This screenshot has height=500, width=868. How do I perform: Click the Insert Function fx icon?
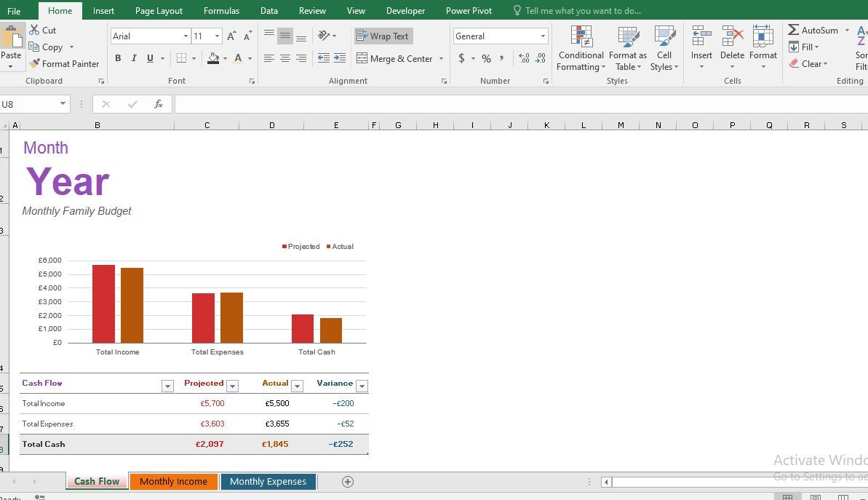159,104
